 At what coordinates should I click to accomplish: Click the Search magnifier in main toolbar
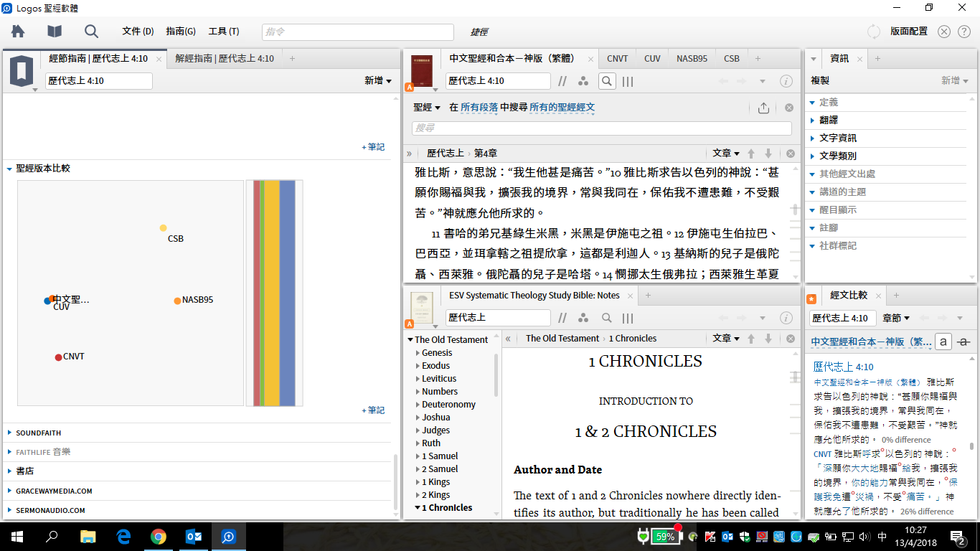[x=91, y=32]
